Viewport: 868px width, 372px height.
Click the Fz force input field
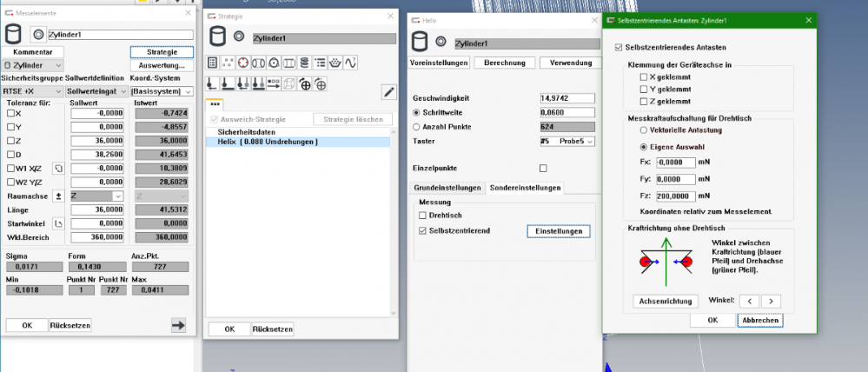tap(675, 196)
